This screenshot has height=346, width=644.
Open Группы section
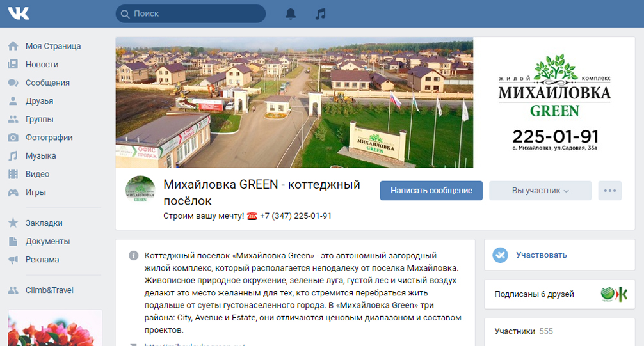[40, 119]
